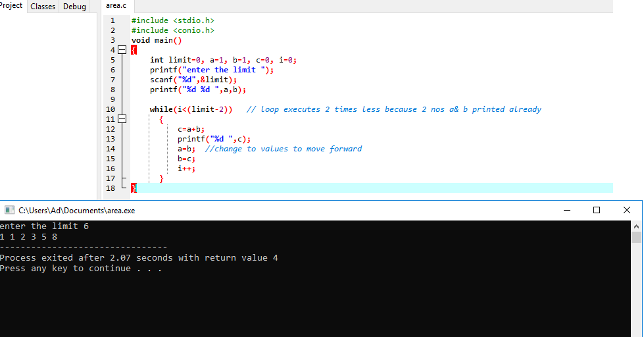Click the printf("%d ",c) line
The width and height of the screenshot is (644, 337).
pyautogui.click(x=214, y=139)
